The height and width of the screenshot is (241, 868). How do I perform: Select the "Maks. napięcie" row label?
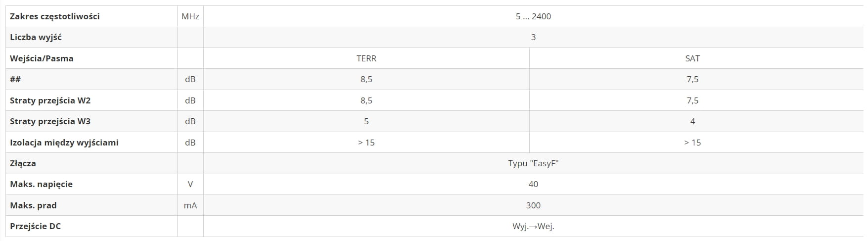click(x=41, y=184)
